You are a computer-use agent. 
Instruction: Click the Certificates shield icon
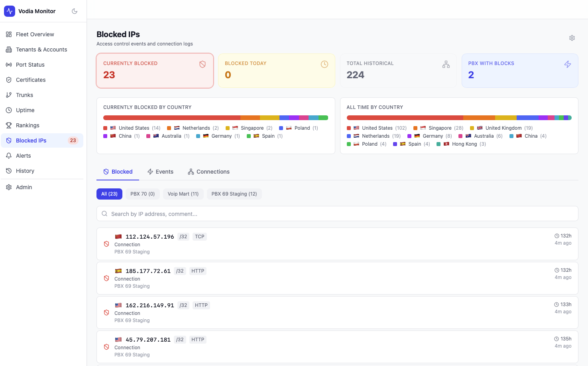tap(9, 80)
